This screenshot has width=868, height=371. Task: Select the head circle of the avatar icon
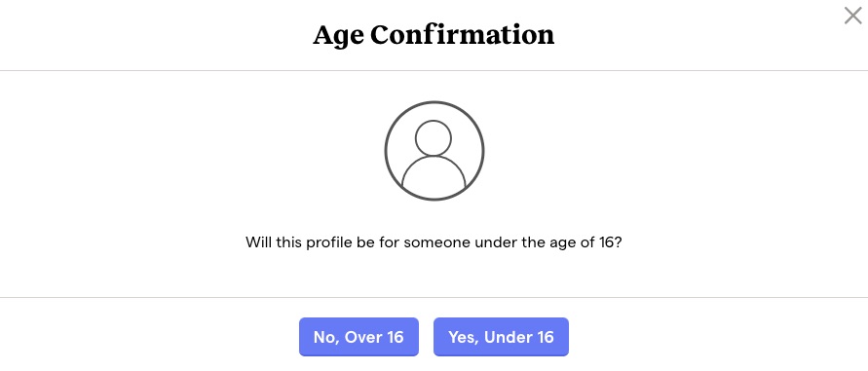click(x=434, y=138)
